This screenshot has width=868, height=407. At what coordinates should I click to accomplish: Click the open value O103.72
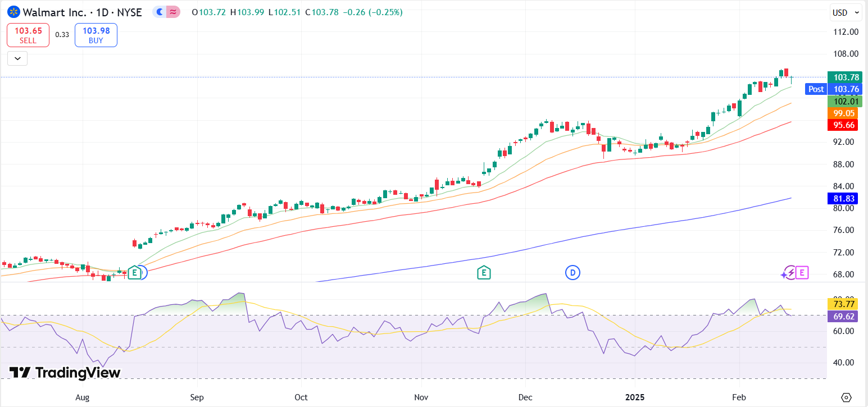[x=210, y=12]
